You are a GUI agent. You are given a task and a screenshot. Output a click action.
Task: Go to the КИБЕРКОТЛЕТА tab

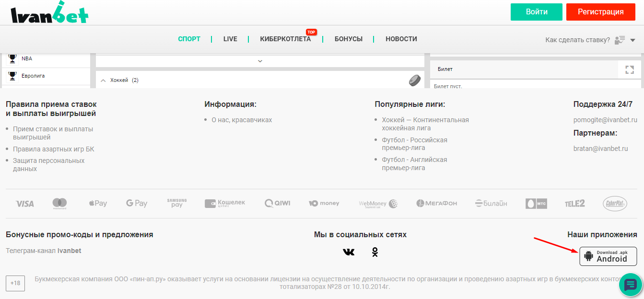pyautogui.click(x=285, y=39)
